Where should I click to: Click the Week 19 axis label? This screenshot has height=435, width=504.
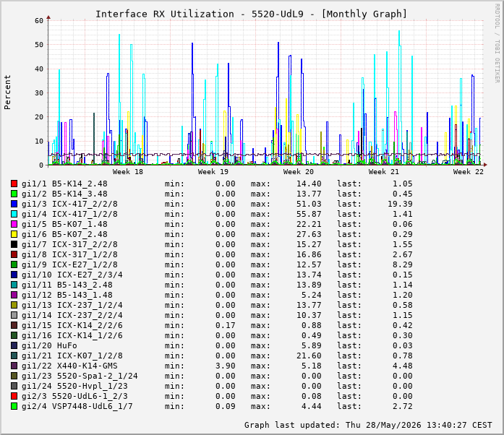(x=213, y=172)
